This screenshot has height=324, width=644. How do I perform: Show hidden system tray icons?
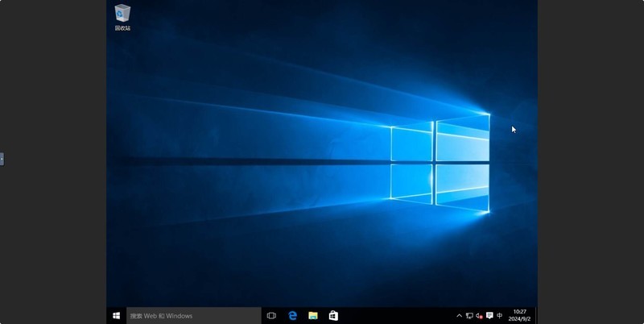459,316
